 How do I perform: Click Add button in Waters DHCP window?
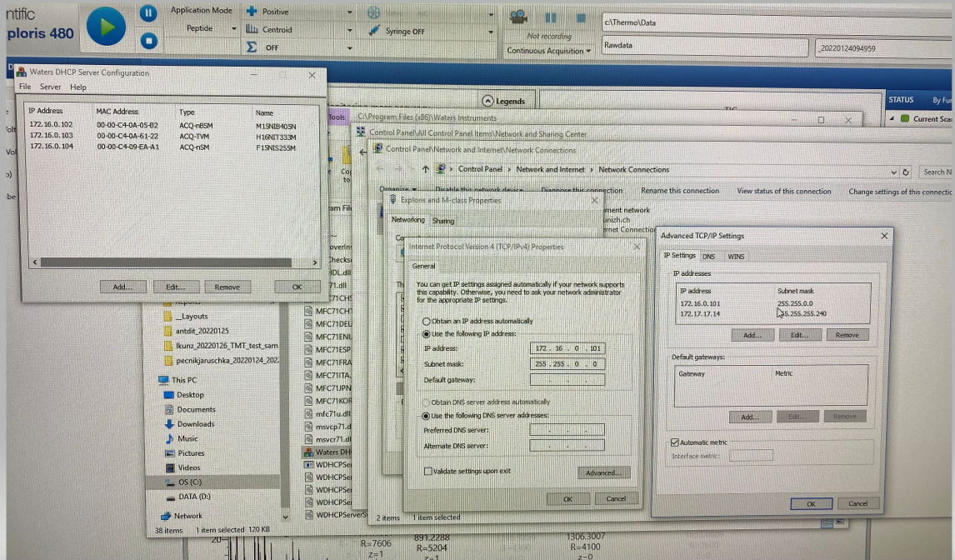[x=122, y=287]
